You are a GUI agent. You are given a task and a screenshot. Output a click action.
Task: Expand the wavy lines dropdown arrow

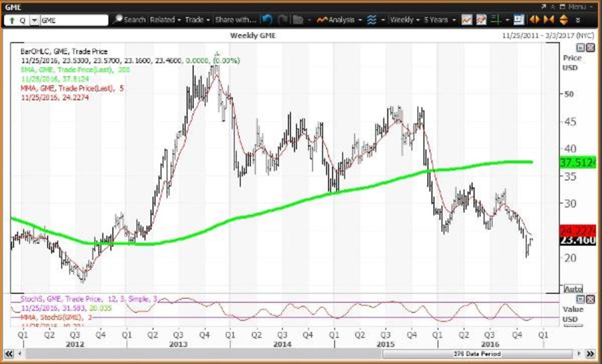pos(383,20)
